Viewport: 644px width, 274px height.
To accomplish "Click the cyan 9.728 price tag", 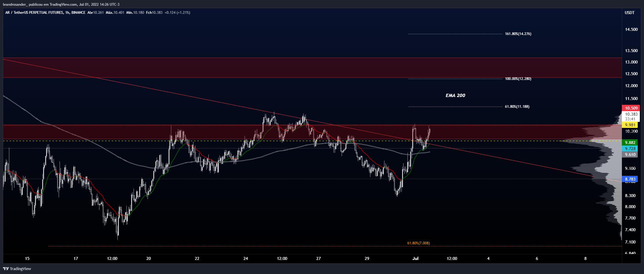I will pyautogui.click(x=630, y=149).
